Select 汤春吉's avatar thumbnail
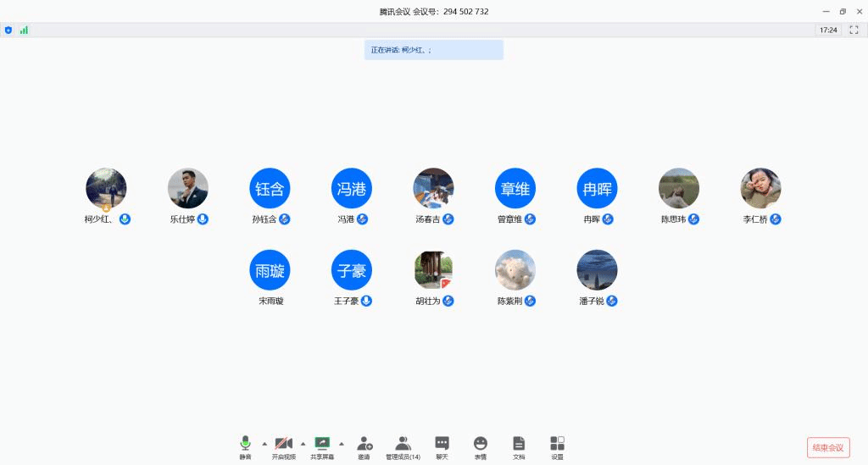The height and width of the screenshot is (465, 868). [433, 188]
